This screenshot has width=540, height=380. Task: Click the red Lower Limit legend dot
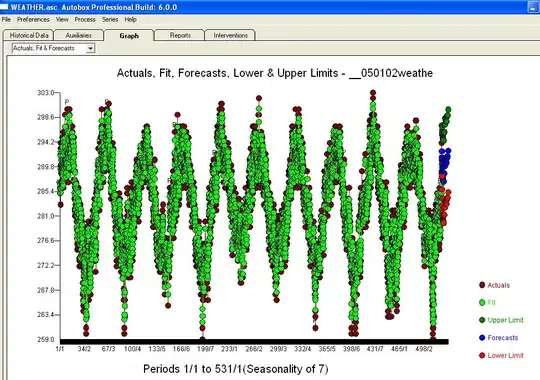[x=482, y=355]
